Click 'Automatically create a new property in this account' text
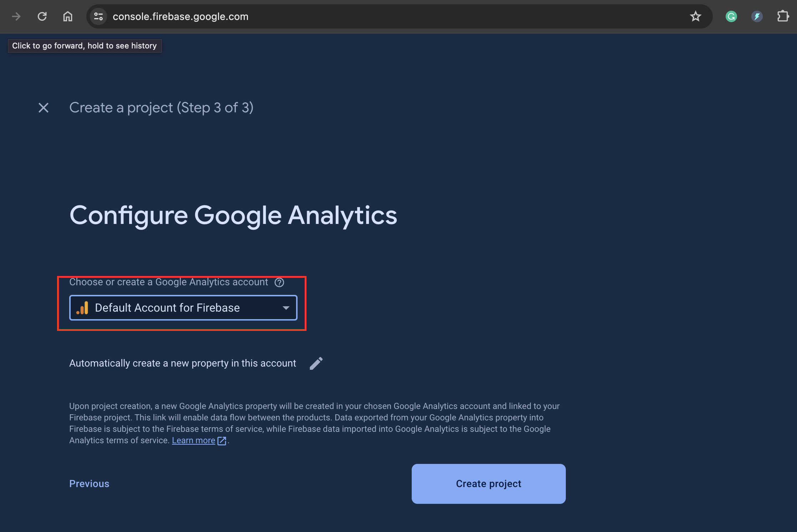Image resolution: width=797 pixels, height=532 pixels. point(183,363)
